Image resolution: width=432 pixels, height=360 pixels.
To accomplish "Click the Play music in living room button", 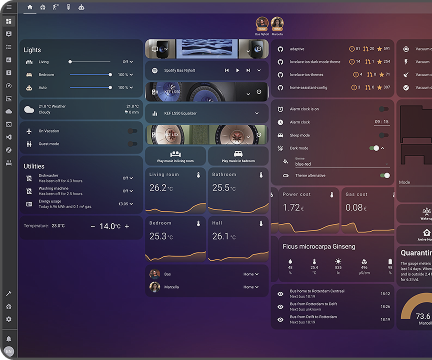I will pyautogui.click(x=176, y=156).
